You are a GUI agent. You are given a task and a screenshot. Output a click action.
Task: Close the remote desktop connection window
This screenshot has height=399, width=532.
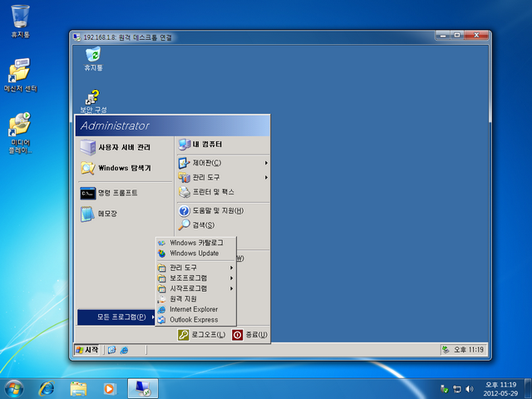pos(476,35)
